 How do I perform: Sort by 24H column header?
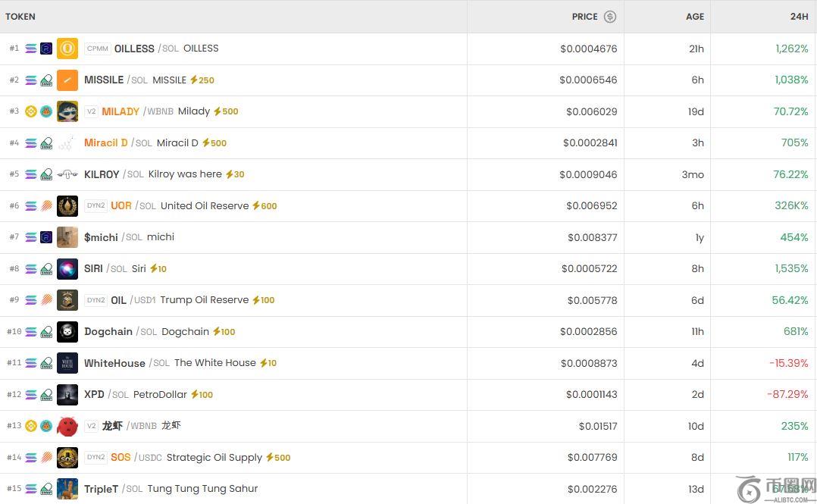pos(800,17)
